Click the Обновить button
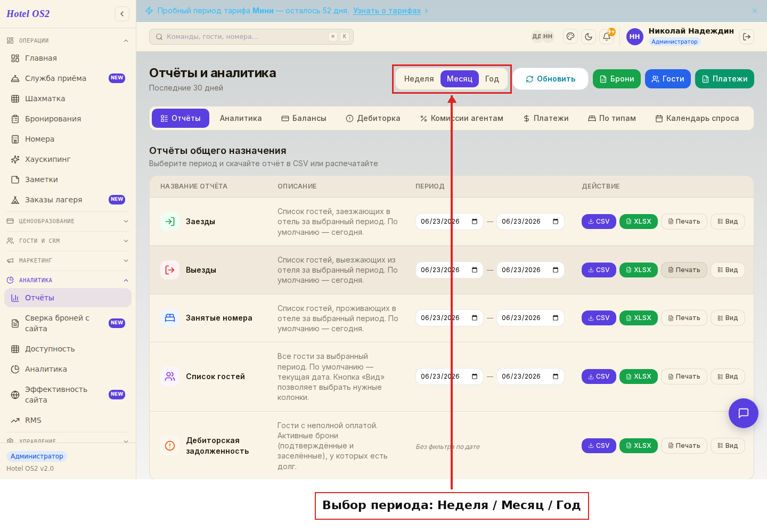 pyautogui.click(x=551, y=79)
